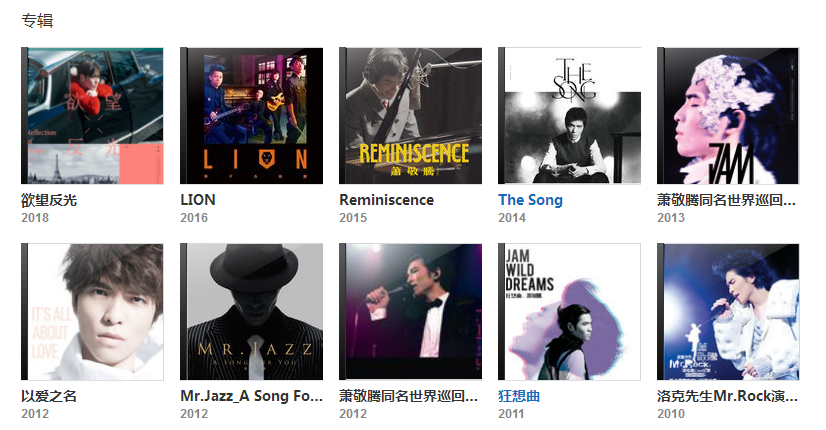
Task: Click the 欲望反光 album title
Action: pyautogui.click(x=49, y=200)
